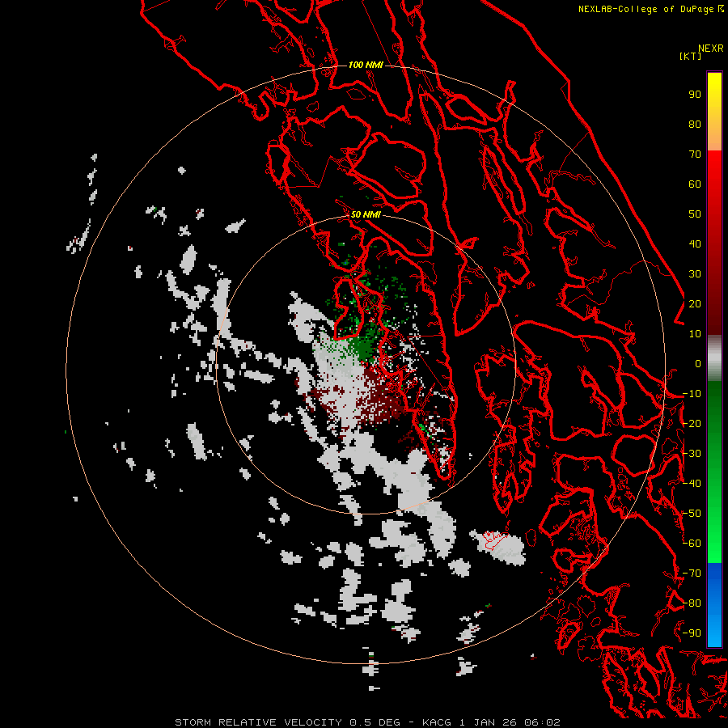Click the 70 value on velocity scale
Image resolution: width=728 pixels, height=728 pixels.
pyautogui.click(x=695, y=154)
